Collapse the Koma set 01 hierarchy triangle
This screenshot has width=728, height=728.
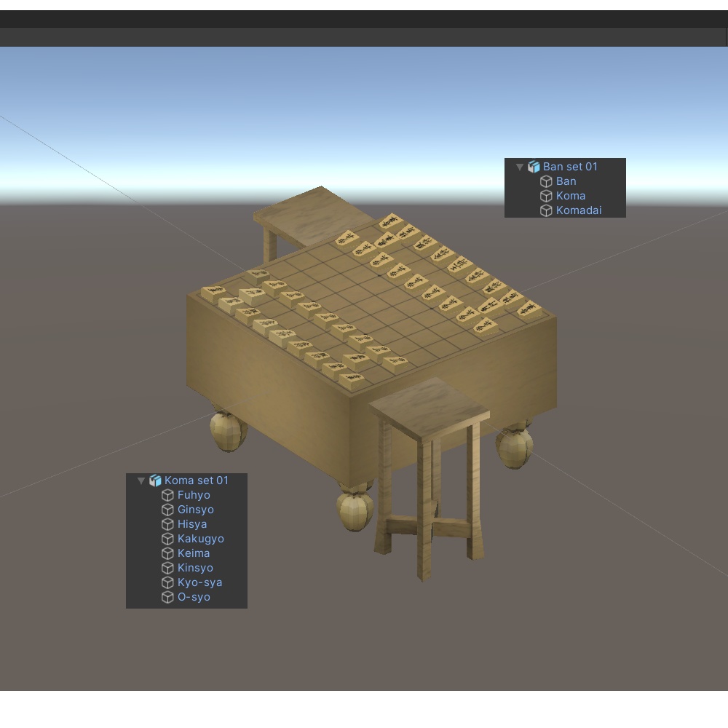(x=141, y=480)
